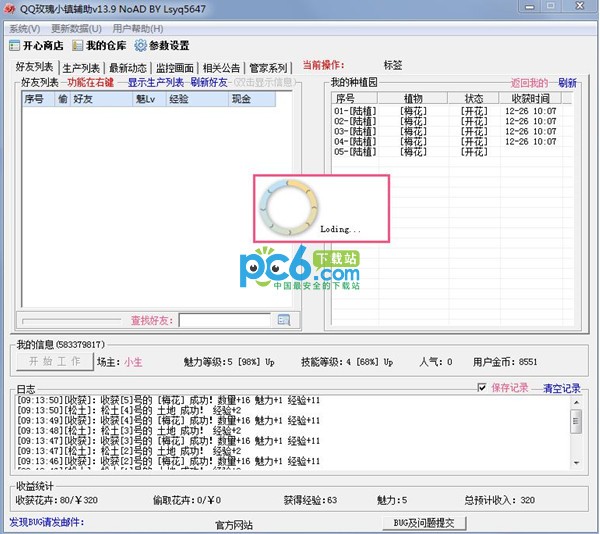Open the 我的仓库 warehouse icon

77,46
